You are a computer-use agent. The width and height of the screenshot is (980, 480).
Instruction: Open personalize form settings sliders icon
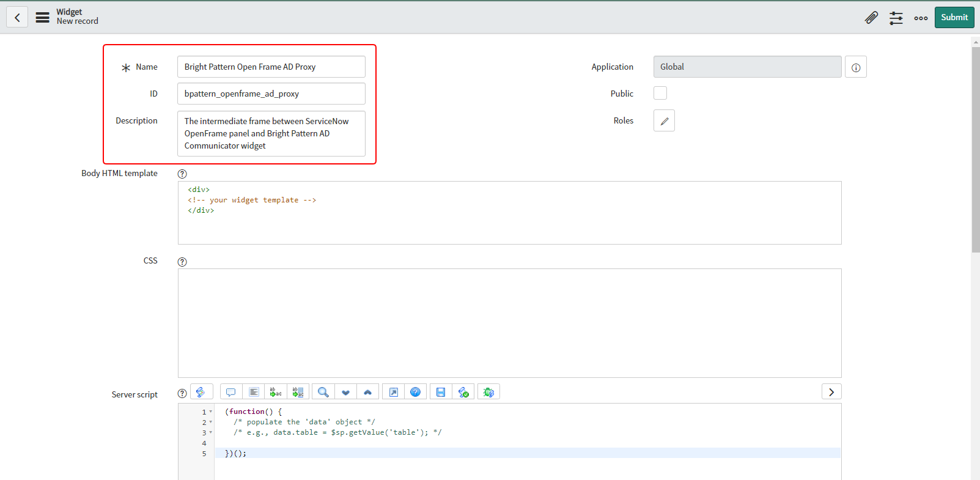(896, 18)
